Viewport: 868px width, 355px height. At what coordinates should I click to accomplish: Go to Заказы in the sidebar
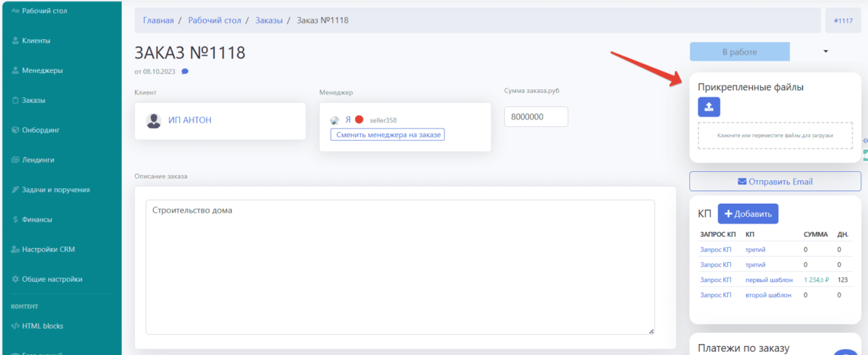[x=34, y=100]
